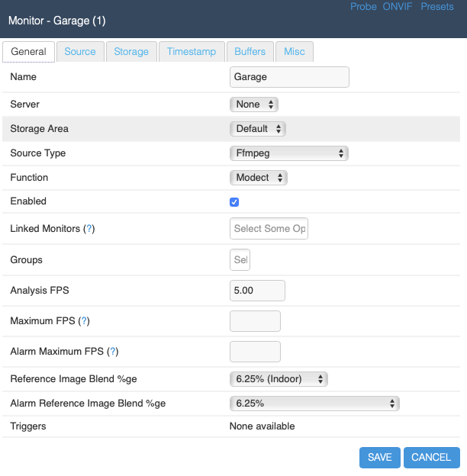467x476 pixels.
Task: Change the Source Type dropdown
Action: click(288, 153)
